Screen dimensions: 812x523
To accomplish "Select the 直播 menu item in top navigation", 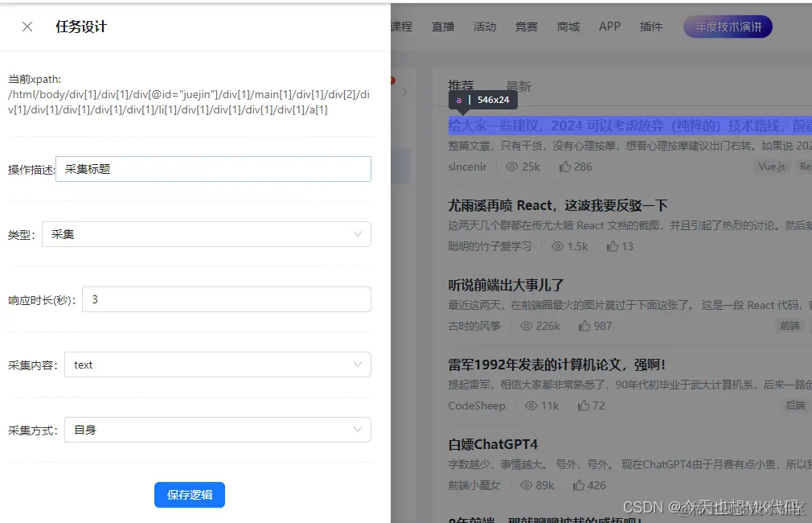I will (x=443, y=27).
